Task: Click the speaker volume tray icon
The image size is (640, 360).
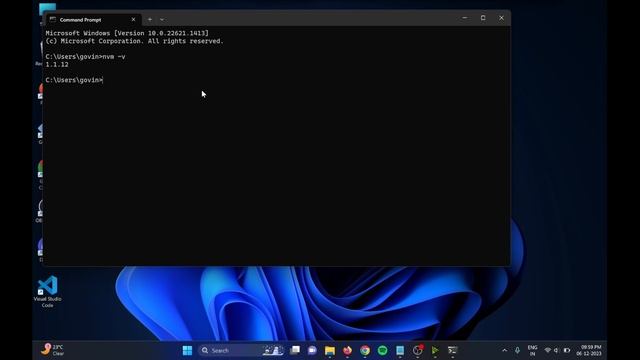Action: point(556,350)
